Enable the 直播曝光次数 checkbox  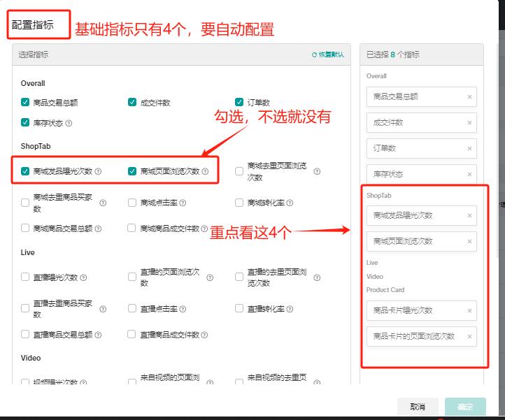pos(25,277)
